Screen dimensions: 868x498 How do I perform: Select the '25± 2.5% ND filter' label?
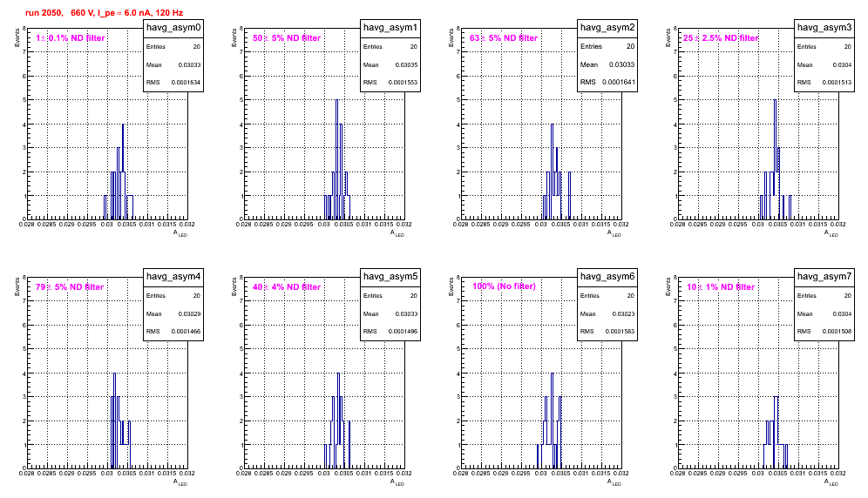pyautogui.click(x=721, y=38)
